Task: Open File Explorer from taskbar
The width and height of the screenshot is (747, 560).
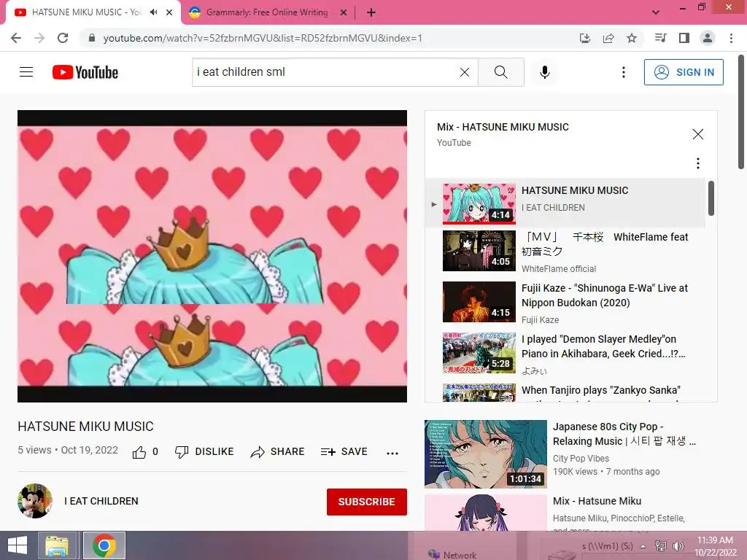Action: click(x=57, y=545)
